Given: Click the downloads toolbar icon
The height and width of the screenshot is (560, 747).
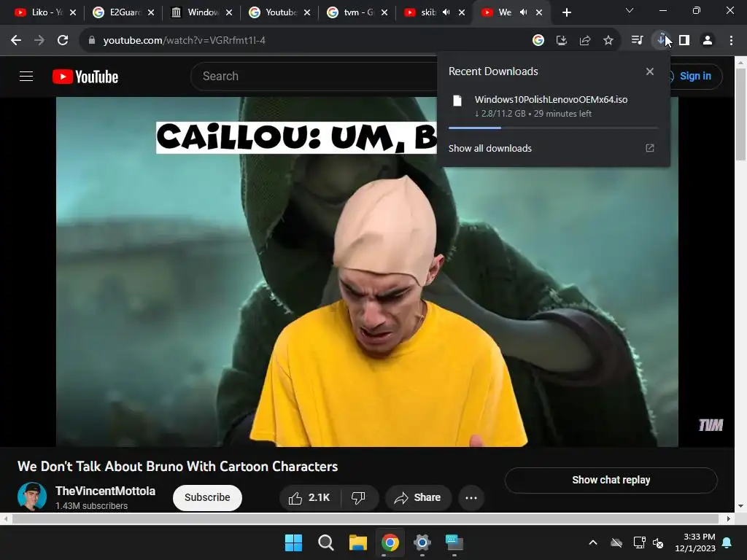Looking at the screenshot, I should coord(661,41).
